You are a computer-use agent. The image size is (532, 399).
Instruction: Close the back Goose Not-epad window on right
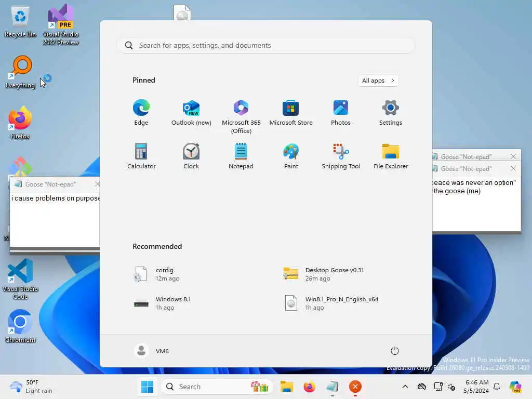(x=513, y=156)
